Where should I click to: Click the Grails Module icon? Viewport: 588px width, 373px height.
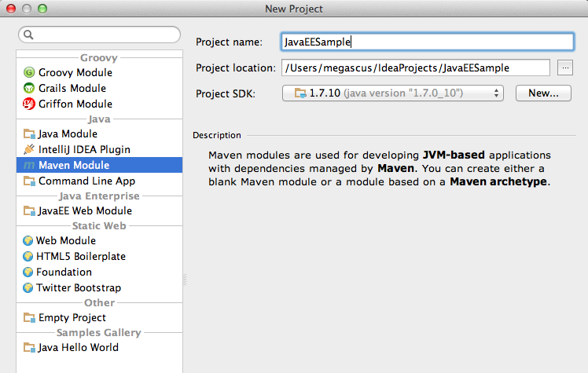click(29, 88)
